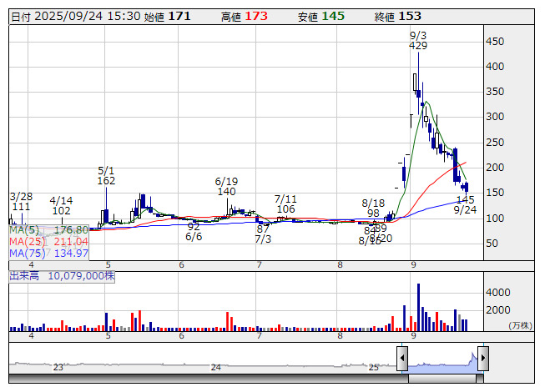Click the scrollbar thumb under the overview chart
Viewport: 545px width, 392px height.
coord(442,379)
